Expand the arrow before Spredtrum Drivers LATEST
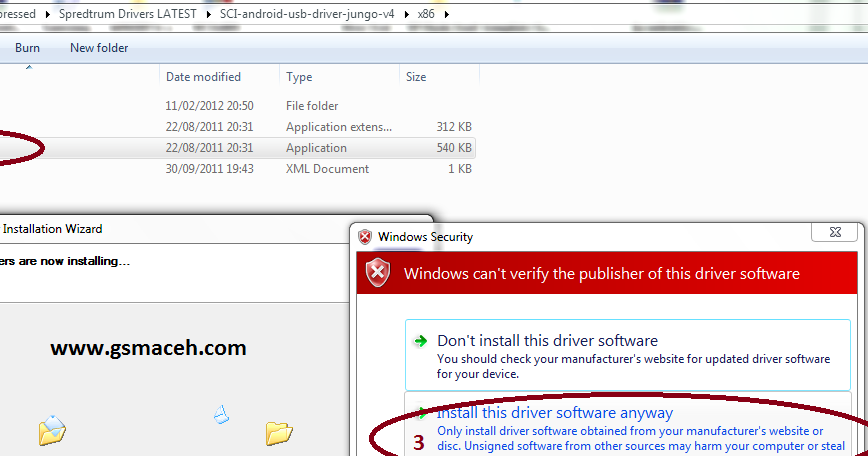This screenshot has width=868, height=456. click(47, 14)
